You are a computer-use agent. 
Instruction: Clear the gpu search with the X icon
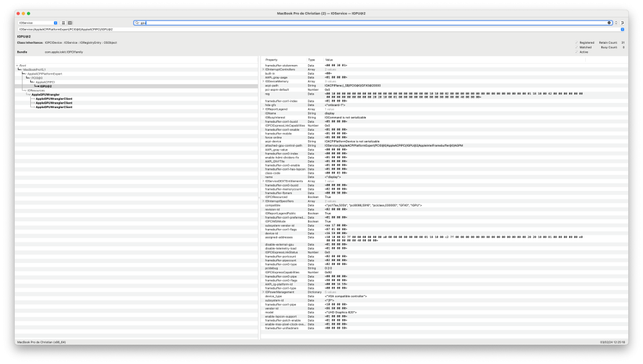[609, 23]
